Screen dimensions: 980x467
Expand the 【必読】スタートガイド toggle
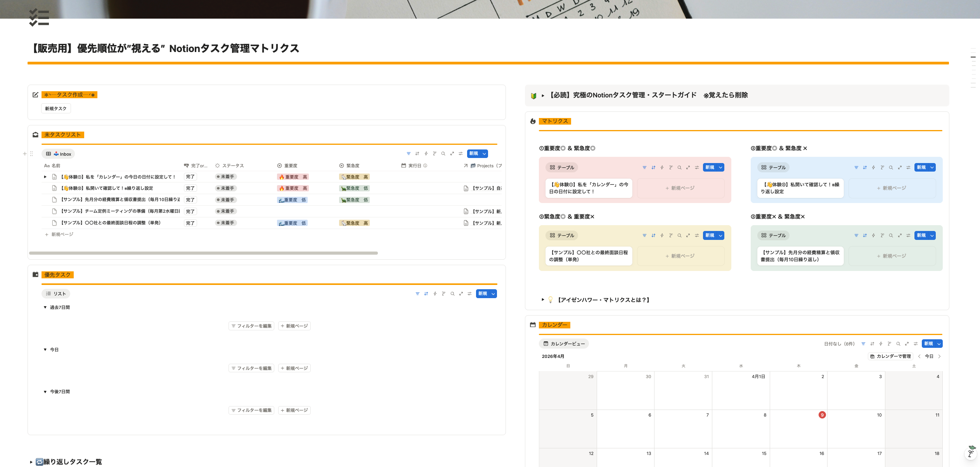coord(543,95)
